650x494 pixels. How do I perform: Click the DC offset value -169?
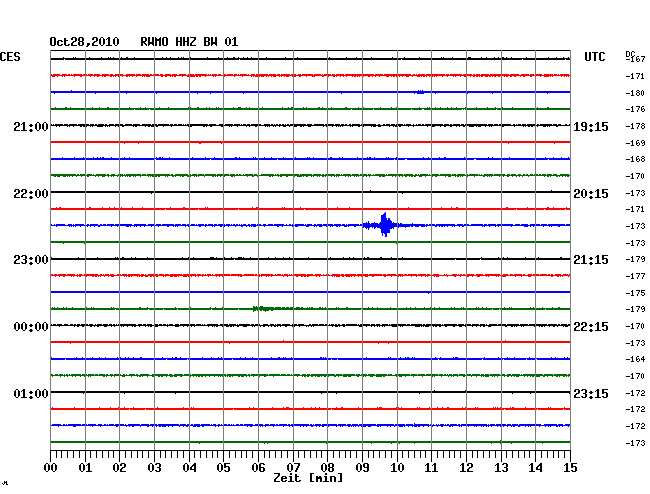[x=635, y=143]
